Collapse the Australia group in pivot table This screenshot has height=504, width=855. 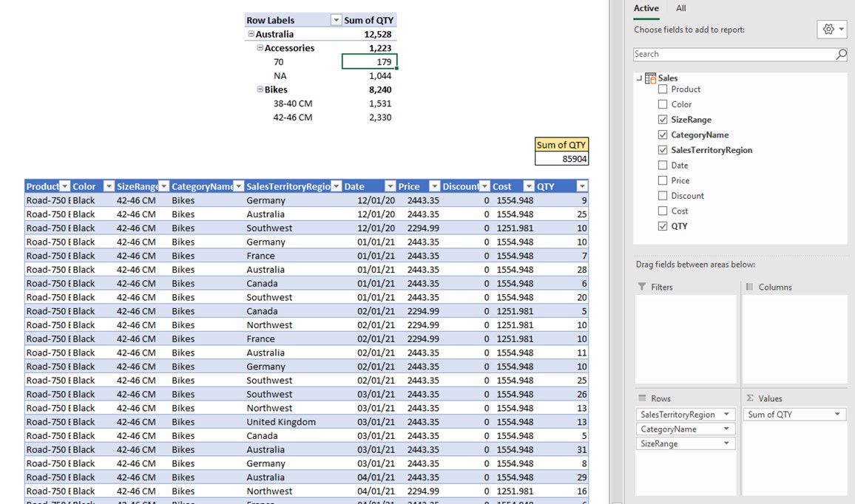(x=251, y=34)
